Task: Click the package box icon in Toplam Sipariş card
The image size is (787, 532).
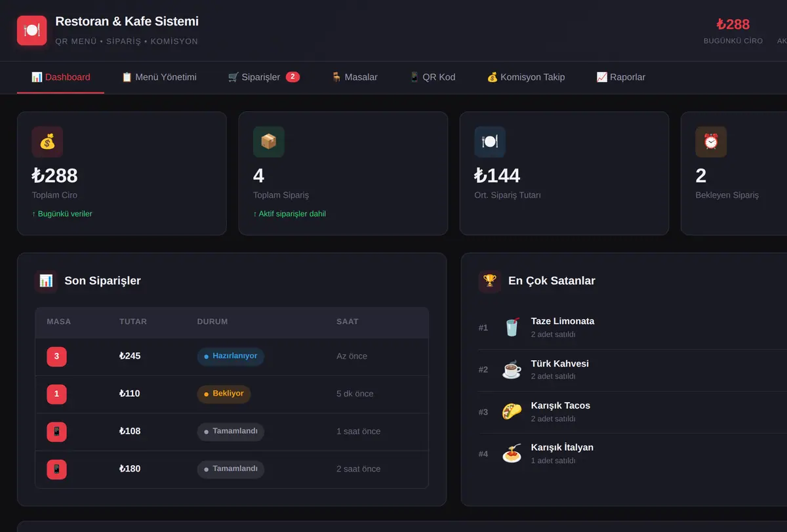Action: point(269,142)
